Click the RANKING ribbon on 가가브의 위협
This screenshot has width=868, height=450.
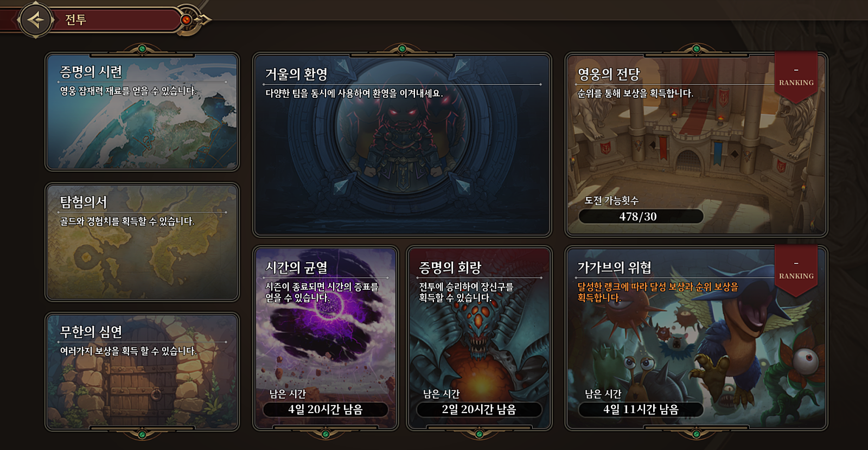tap(796, 270)
